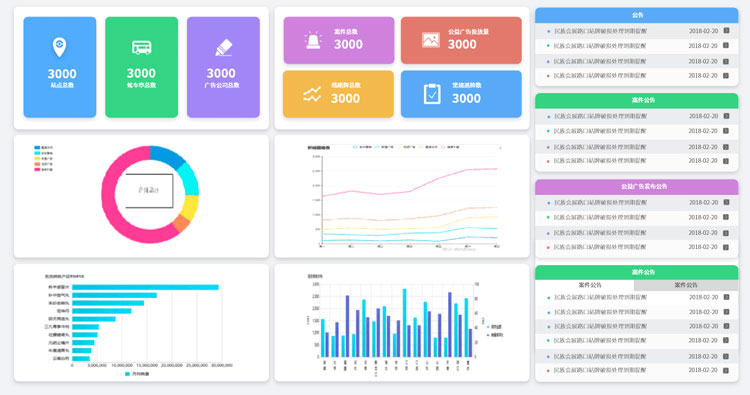Image resolution: width=750 pixels, height=395 pixels.
Task: Open first notice link dated 2018-02-20 in top panel
Action: pyautogui.click(x=600, y=31)
